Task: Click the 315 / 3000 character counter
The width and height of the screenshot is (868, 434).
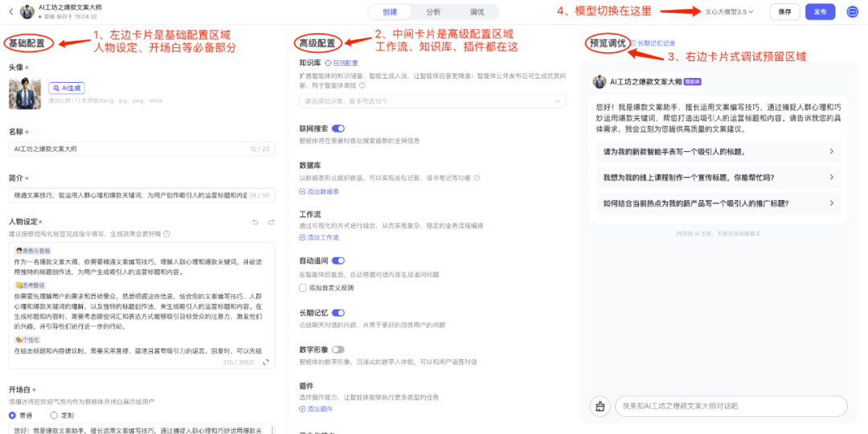Action: [x=238, y=362]
